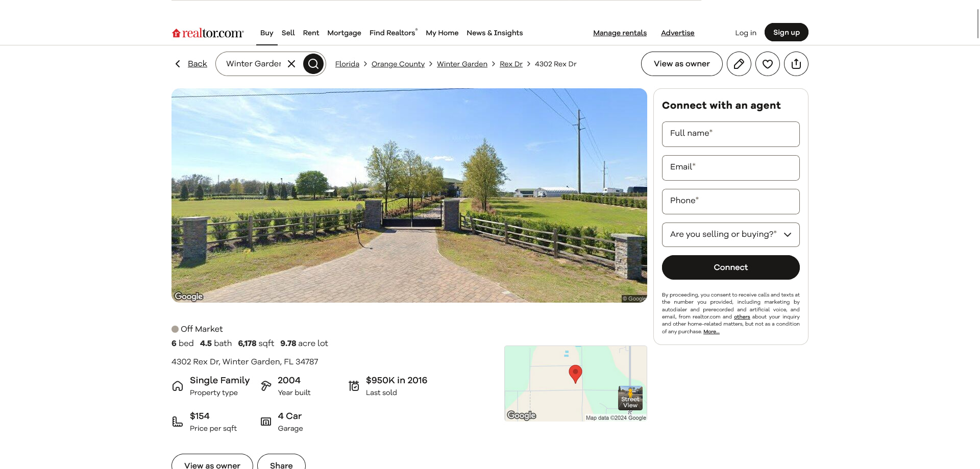This screenshot has height=469, width=980.
Task: Save home with the heart icon
Action: pyautogui.click(x=767, y=64)
